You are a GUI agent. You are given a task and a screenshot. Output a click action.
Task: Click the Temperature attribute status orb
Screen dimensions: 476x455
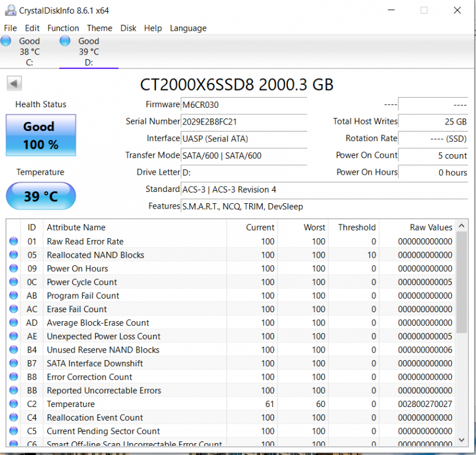(x=14, y=404)
